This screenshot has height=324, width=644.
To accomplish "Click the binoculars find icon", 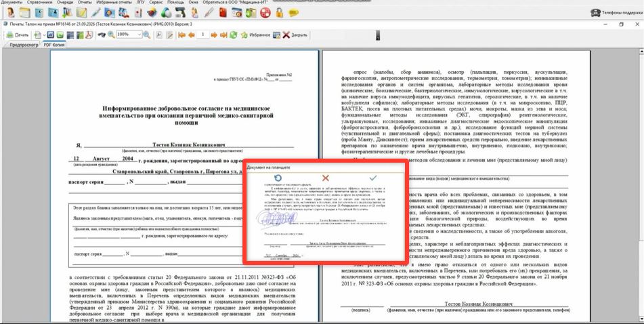I will (101, 35).
